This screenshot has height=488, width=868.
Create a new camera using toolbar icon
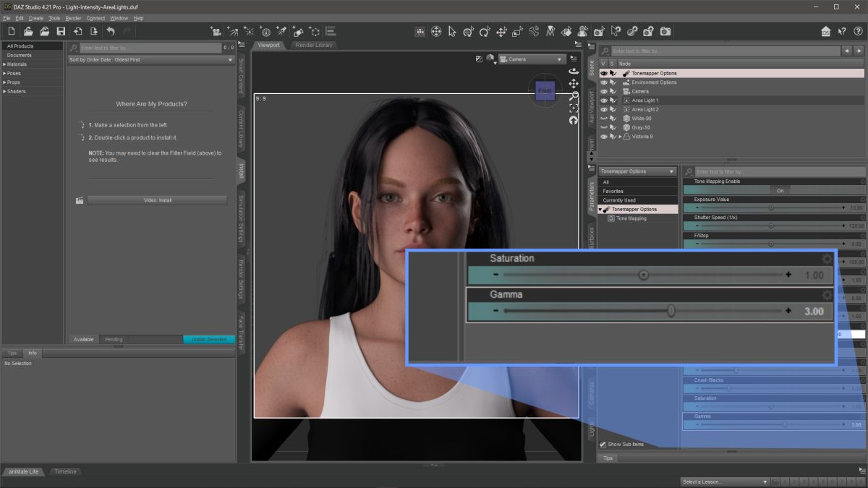(x=216, y=31)
